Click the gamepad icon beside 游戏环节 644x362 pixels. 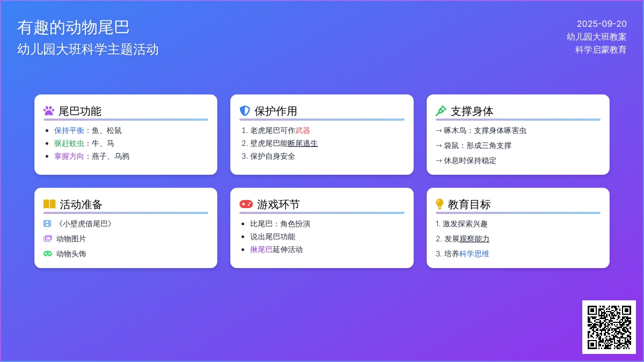[x=246, y=204]
